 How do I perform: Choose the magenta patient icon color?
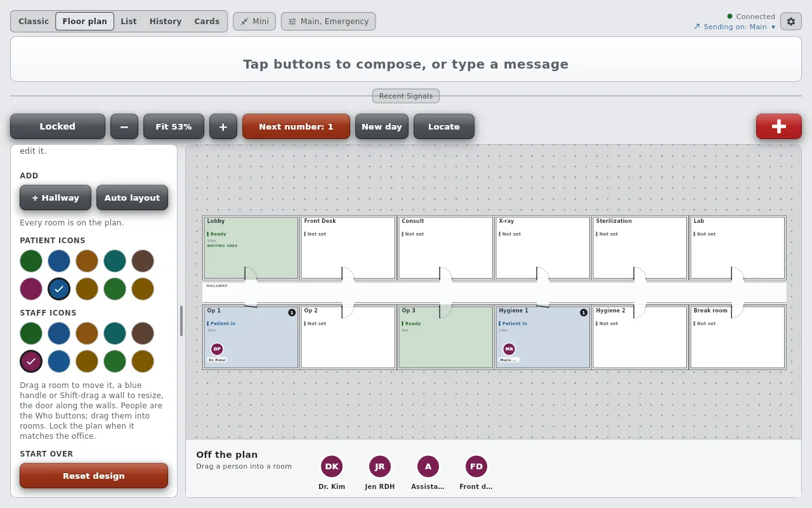(x=31, y=289)
